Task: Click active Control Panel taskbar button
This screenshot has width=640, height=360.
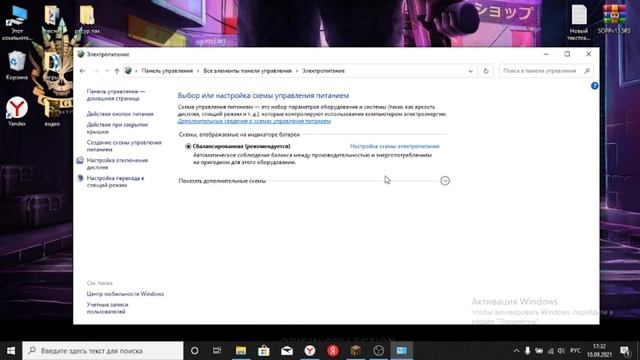Action: [x=402, y=351]
